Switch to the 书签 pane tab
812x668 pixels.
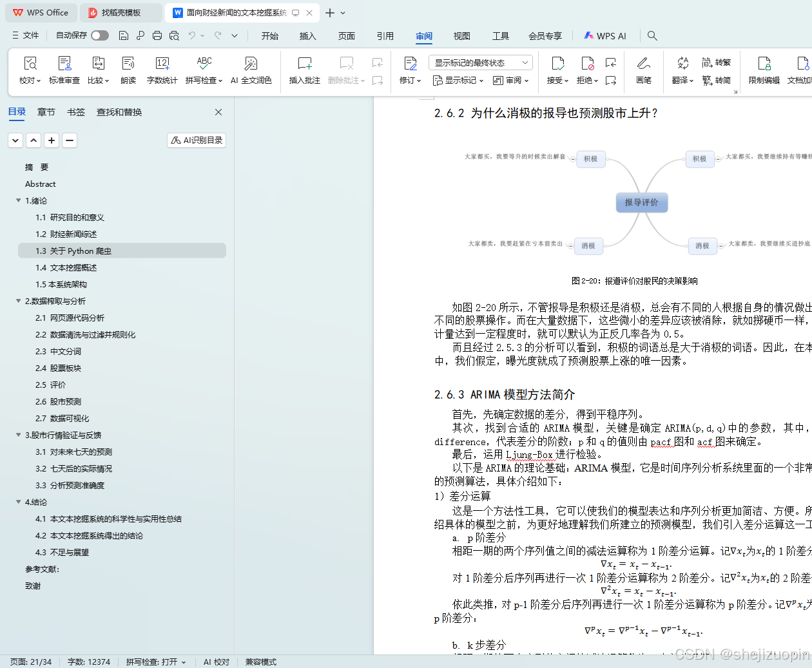[76, 112]
